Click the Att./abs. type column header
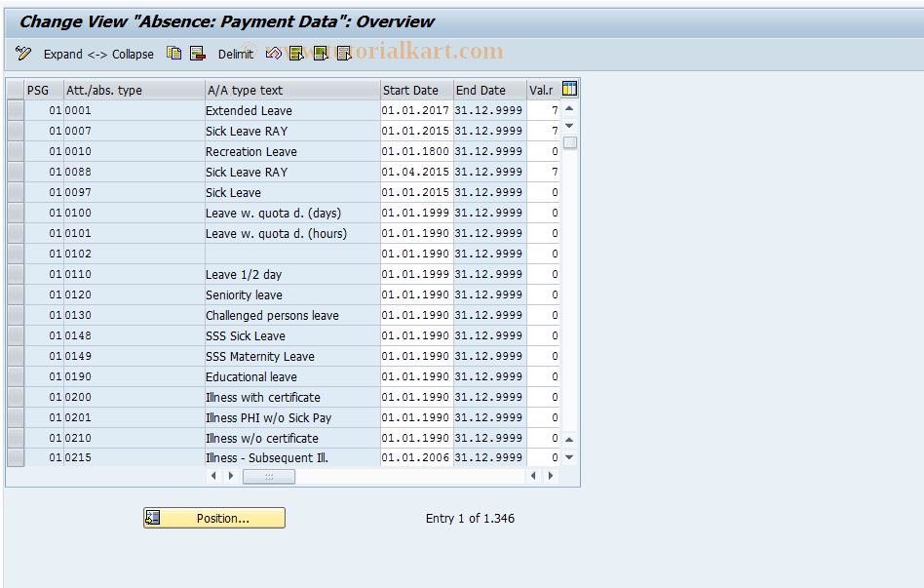 point(135,91)
